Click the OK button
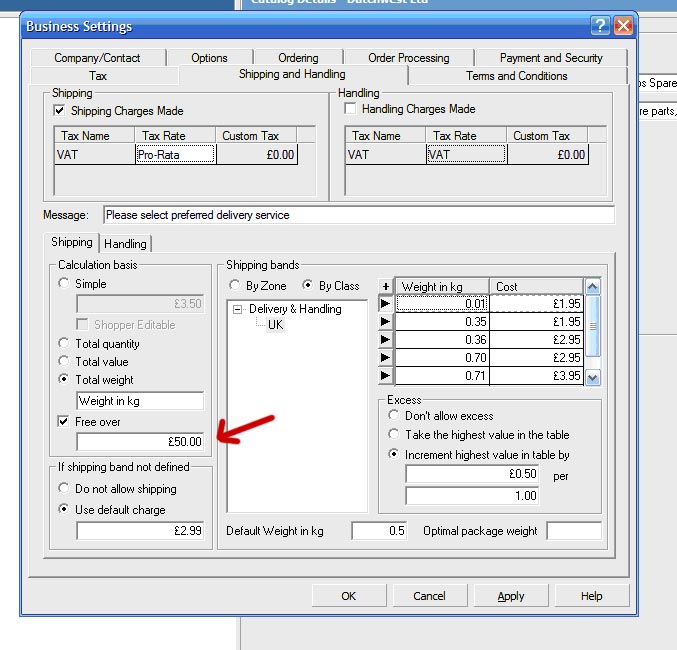 coord(348,596)
